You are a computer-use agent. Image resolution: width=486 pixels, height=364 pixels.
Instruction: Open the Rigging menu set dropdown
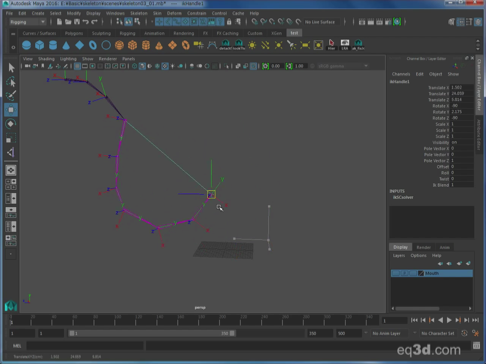(x=27, y=22)
